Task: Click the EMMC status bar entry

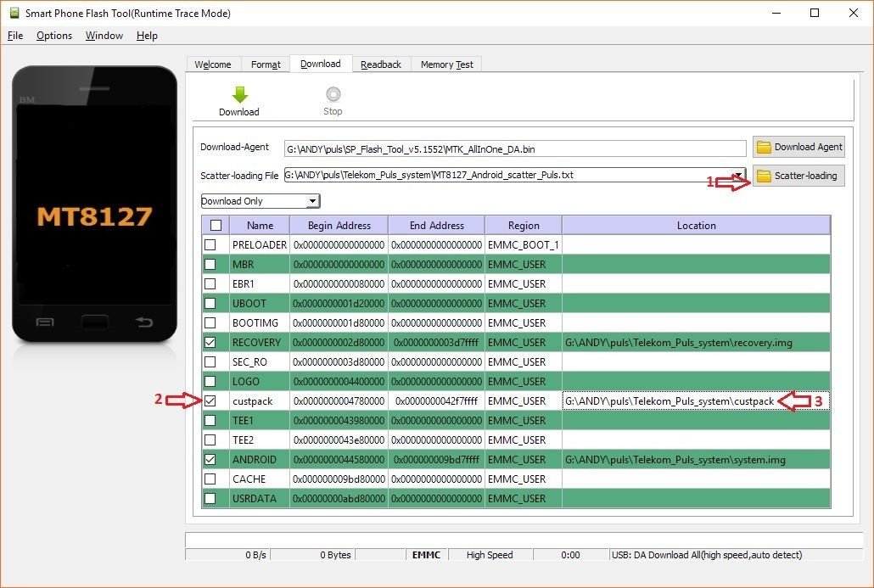Action: pyautogui.click(x=427, y=555)
